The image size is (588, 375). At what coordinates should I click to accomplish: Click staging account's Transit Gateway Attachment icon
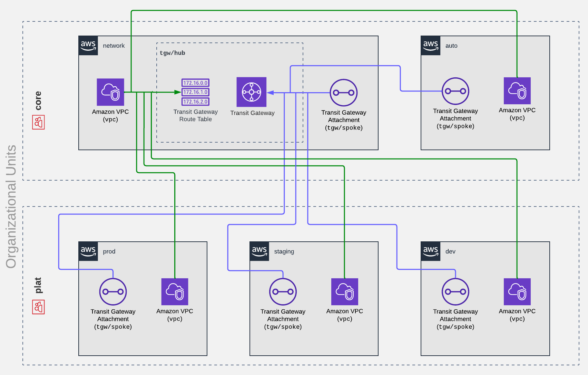283,292
